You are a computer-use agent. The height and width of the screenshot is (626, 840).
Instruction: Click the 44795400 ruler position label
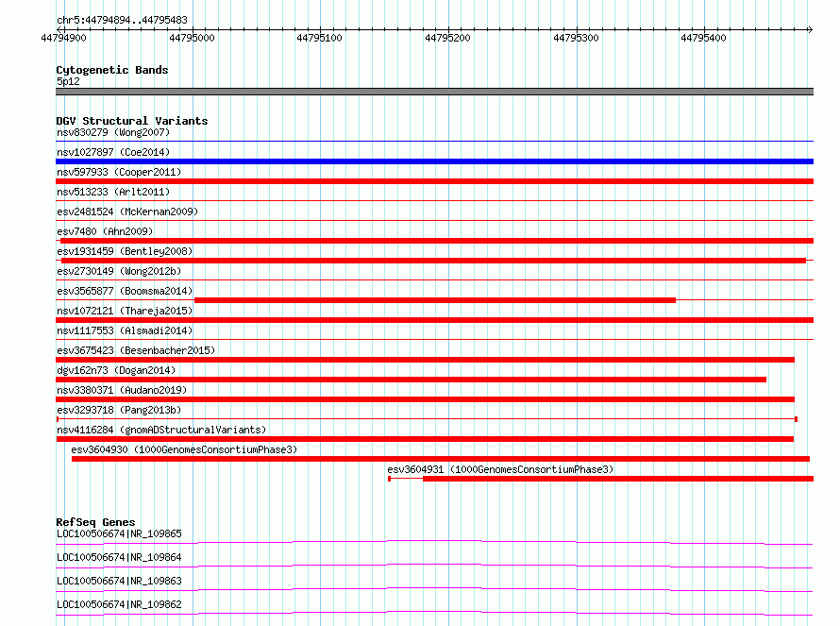point(703,38)
